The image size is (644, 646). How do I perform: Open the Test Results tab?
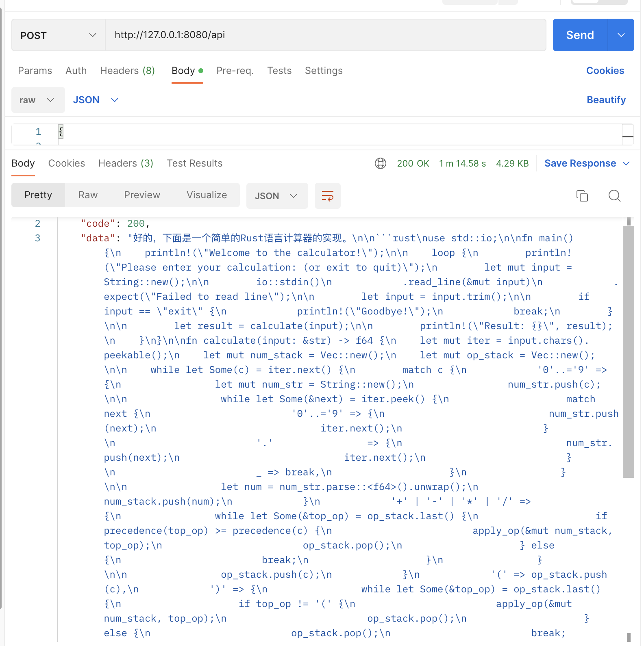(195, 163)
